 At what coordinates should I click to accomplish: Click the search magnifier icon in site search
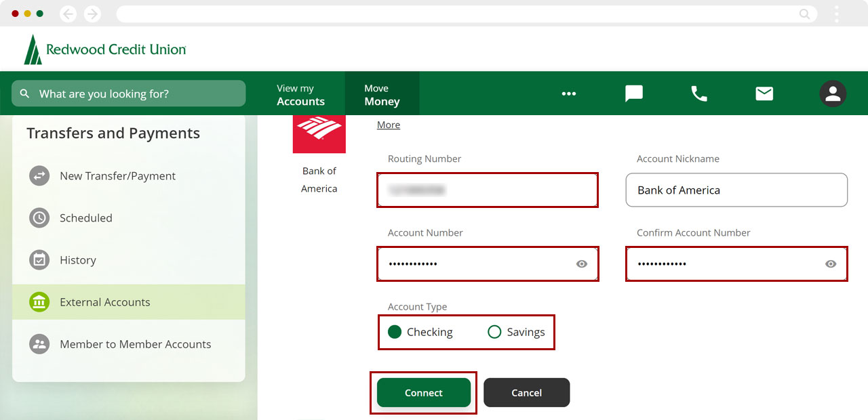pyautogui.click(x=25, y=93)
